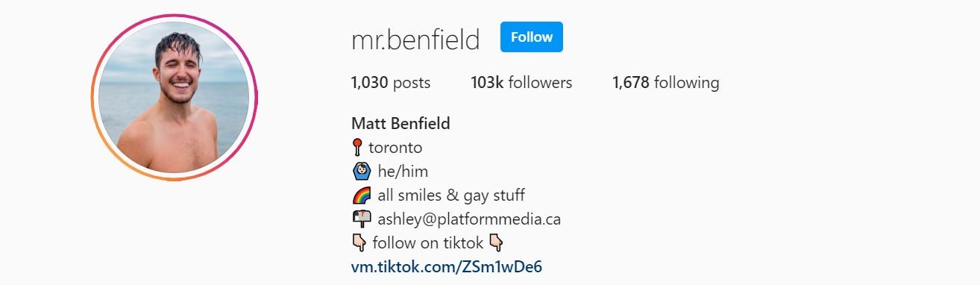Screen dimensions: 980x285
Task: View the 103k followers list
Action: [x=521, y=82]
